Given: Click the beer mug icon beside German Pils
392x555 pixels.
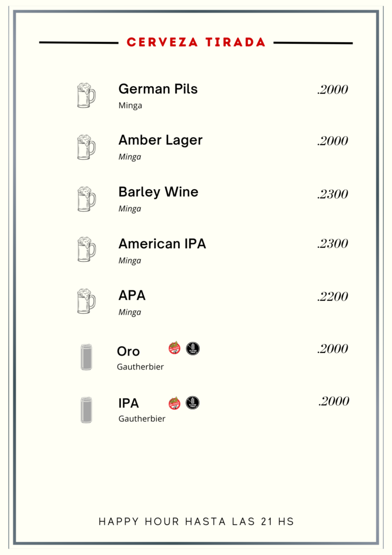Looking at the screenshot, I should coord(86,95).
